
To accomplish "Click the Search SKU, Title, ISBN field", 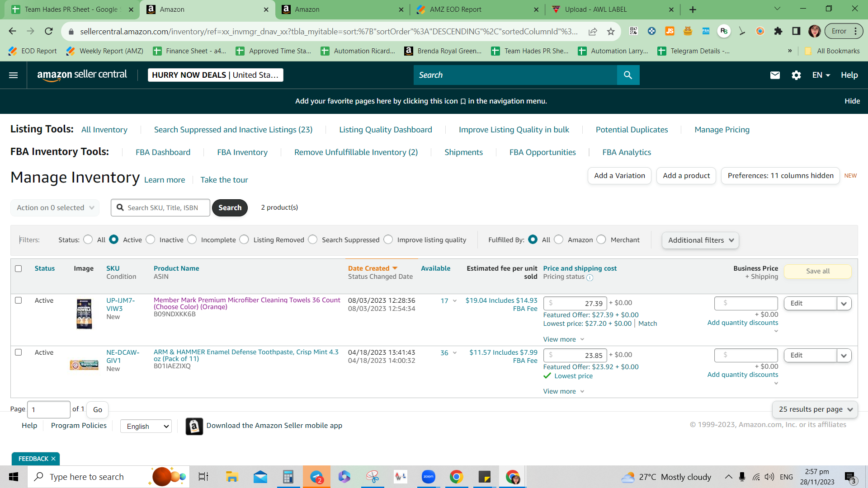I will pyautogui.click(x=160, y=208).
